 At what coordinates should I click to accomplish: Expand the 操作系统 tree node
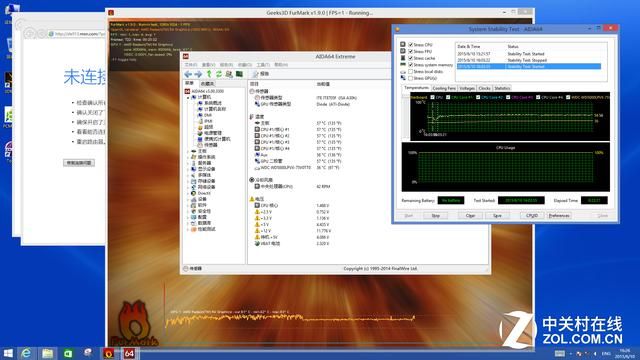(x=188, y=157)
